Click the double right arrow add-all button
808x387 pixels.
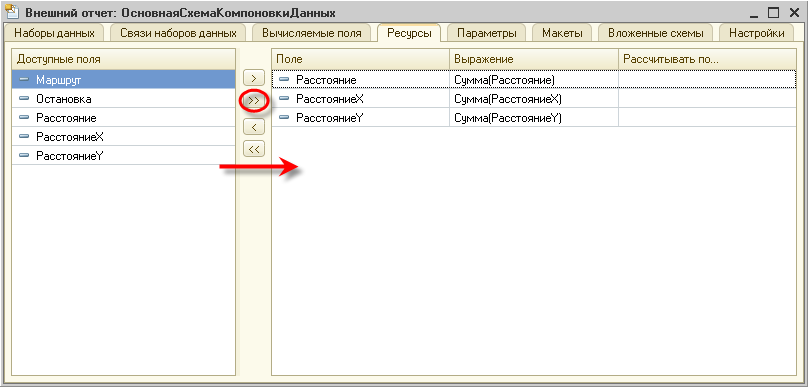pos(254,101)
